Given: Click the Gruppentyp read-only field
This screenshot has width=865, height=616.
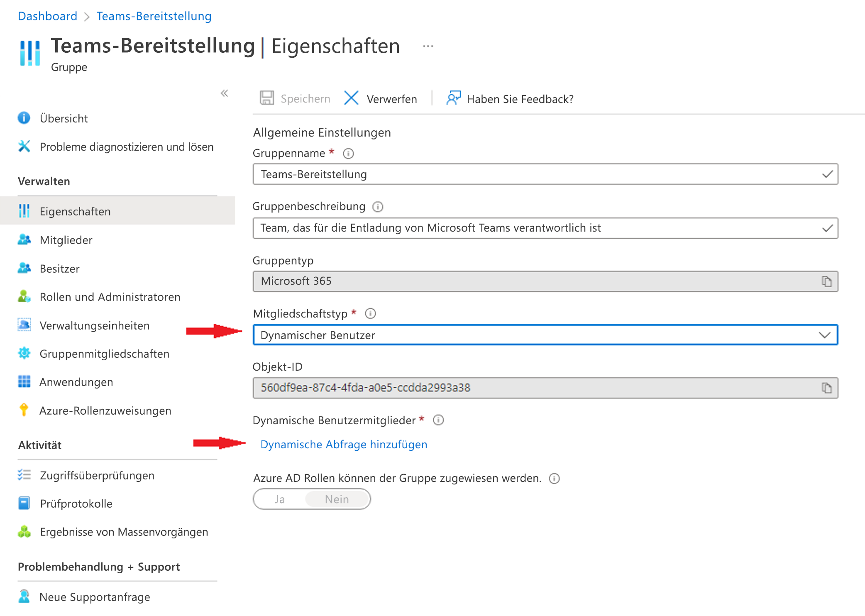Looking at the screenshot, I should (545, 281).
